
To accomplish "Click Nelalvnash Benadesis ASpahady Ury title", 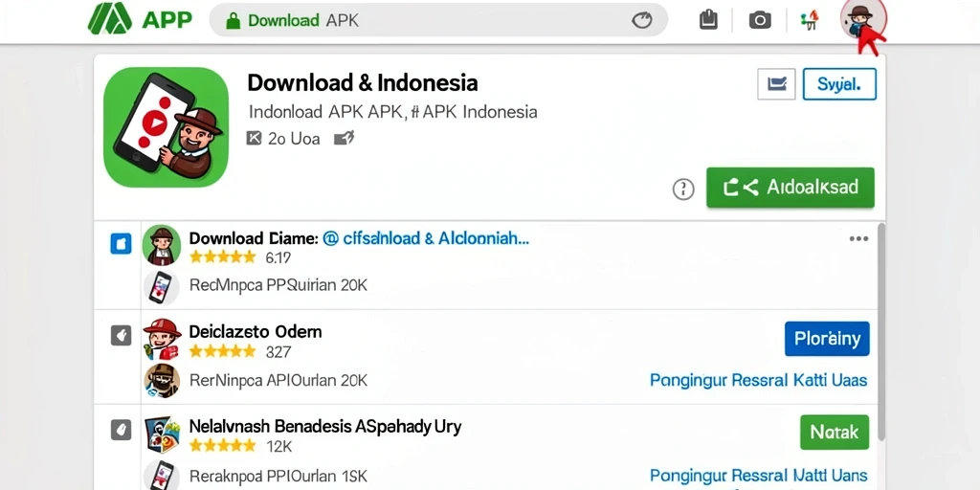I will [325, 427].
